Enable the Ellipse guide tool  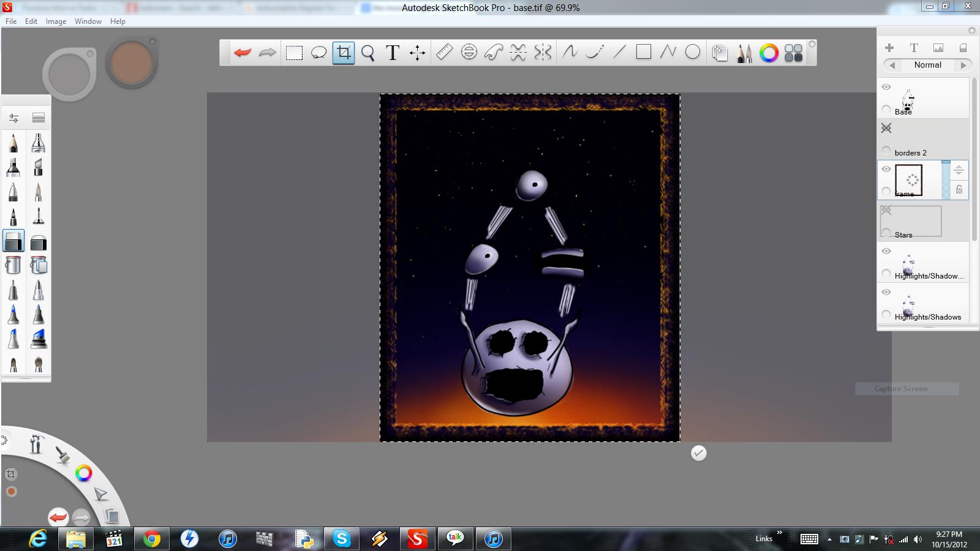tap(469, 53)
